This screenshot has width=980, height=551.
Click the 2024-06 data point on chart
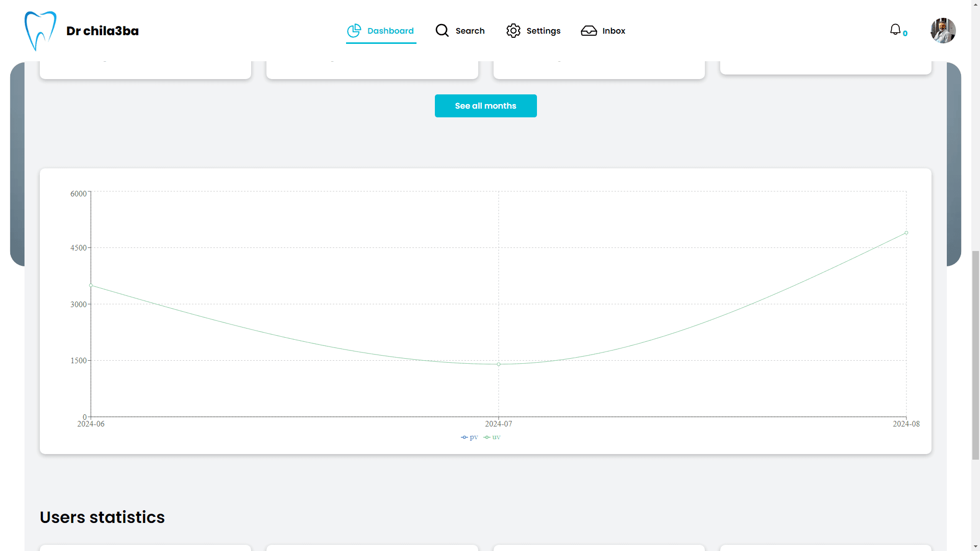91,285
